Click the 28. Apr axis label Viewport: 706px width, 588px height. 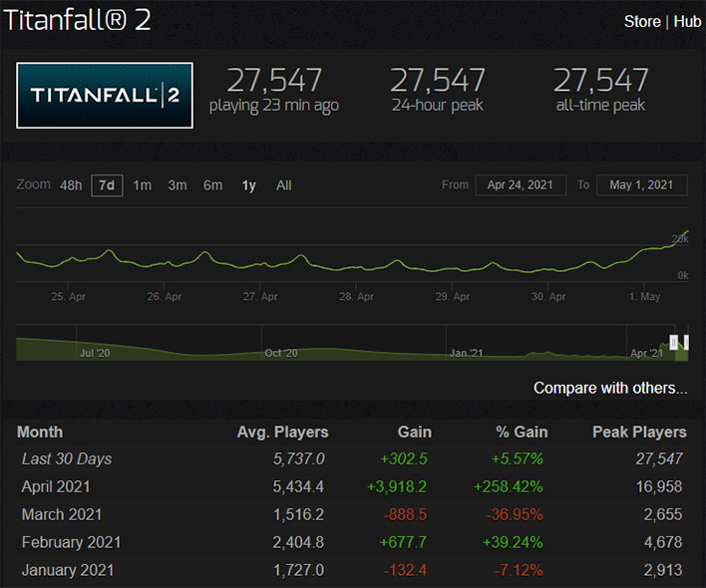356,296
